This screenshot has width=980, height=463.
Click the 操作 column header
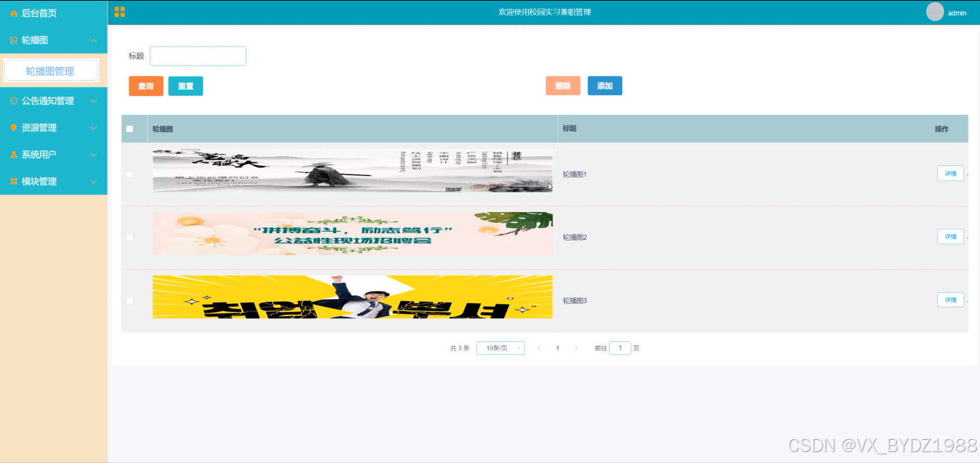pyautogui.click(x=941, y=129)
